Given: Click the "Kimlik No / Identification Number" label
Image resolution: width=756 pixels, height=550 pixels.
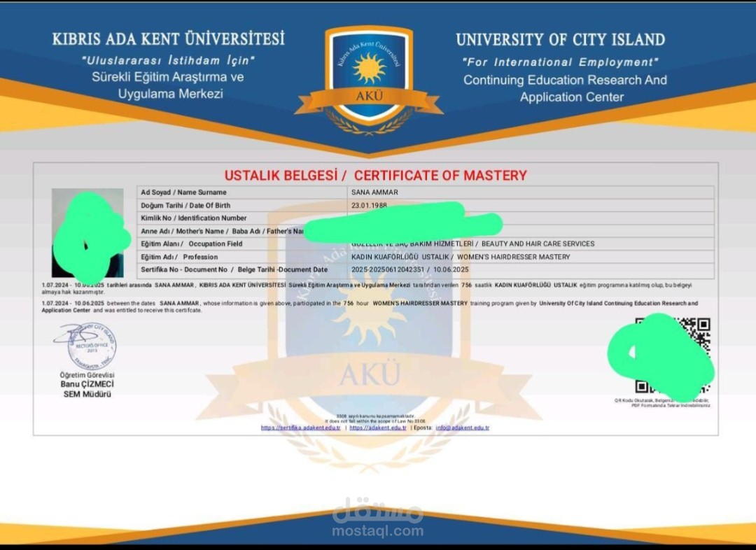Looking at the screenshot, I should click(194, 218).
